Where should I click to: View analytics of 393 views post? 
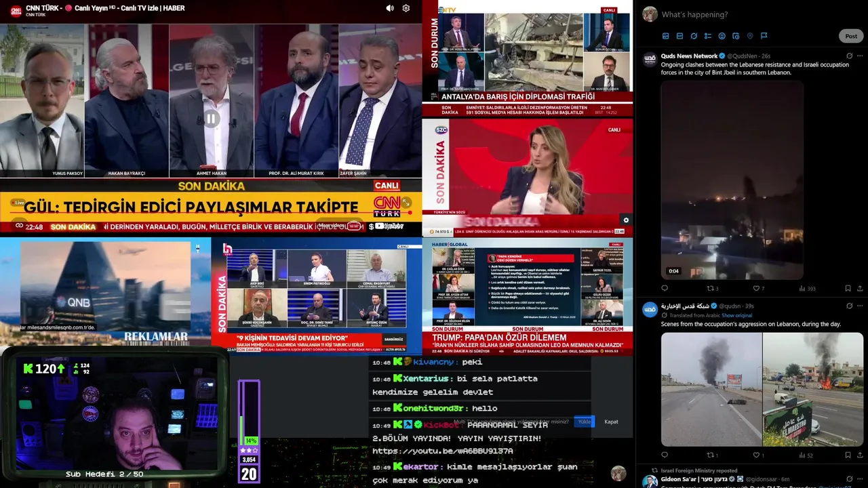point(807,288)
